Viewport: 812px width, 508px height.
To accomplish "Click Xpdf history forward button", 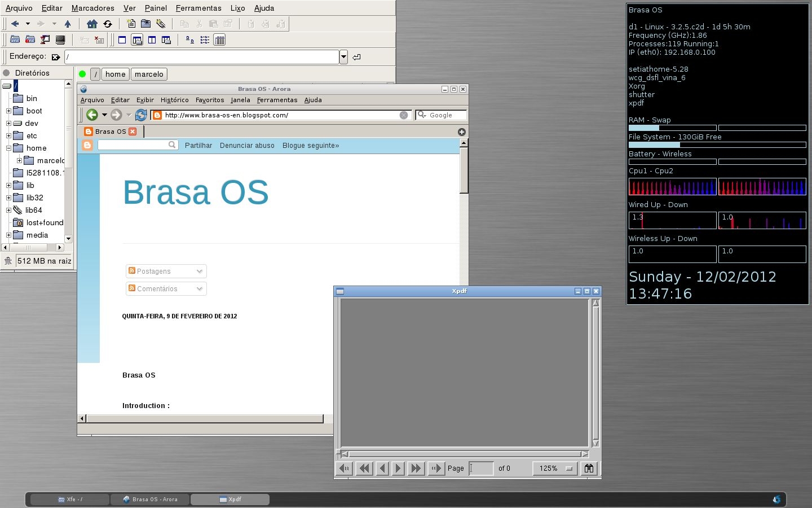I will (436, 468).
